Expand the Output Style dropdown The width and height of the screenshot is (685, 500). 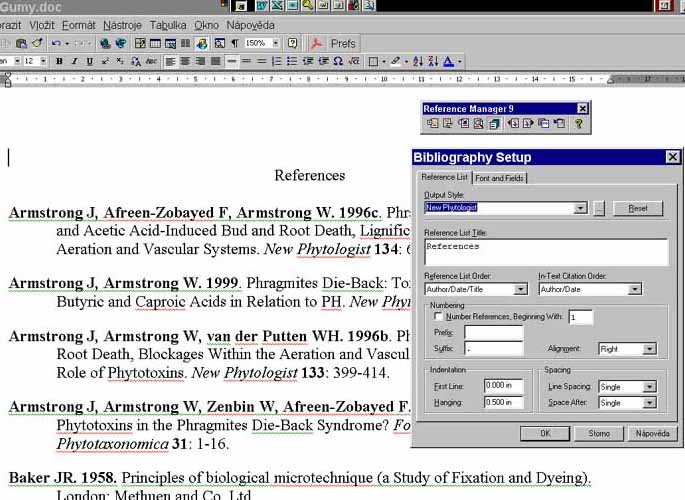(580, 208)
